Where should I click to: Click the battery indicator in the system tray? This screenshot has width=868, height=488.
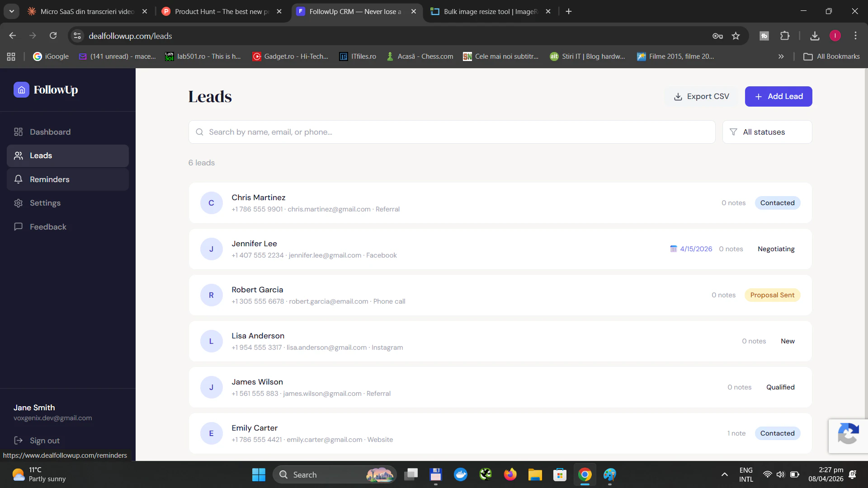tap(794, 474)
